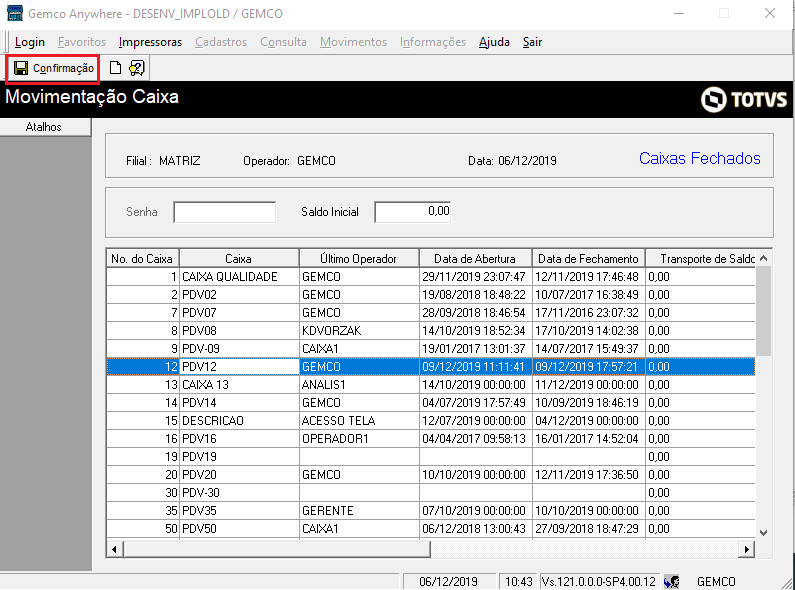Click the ACESSO TELA operator cell

point(359,421)
